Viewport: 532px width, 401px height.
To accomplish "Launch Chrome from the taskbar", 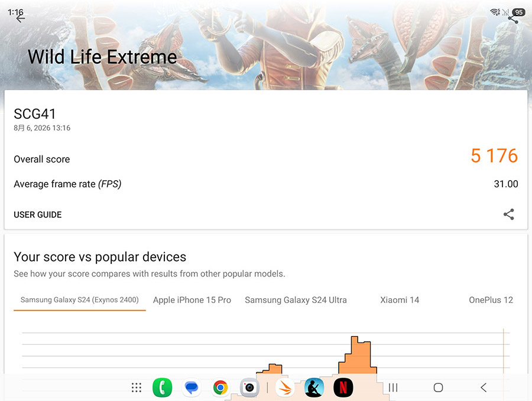I will pos(220,387).
